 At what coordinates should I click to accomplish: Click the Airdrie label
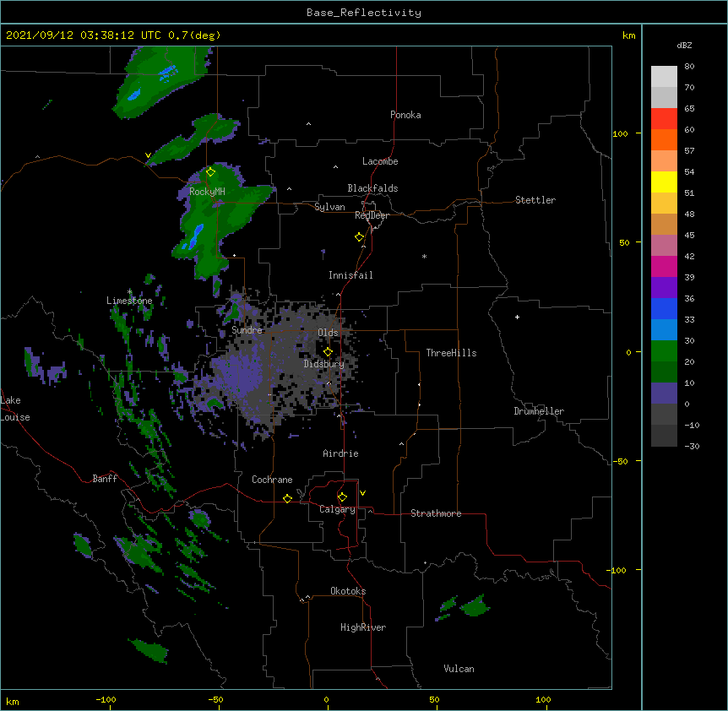pyautogui.click(x=340, y=453)
